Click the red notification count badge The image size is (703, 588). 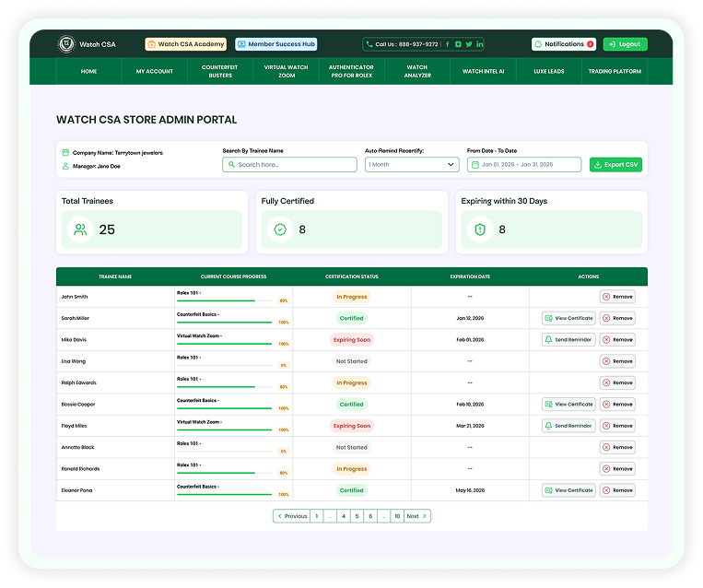tap(591, 44)
